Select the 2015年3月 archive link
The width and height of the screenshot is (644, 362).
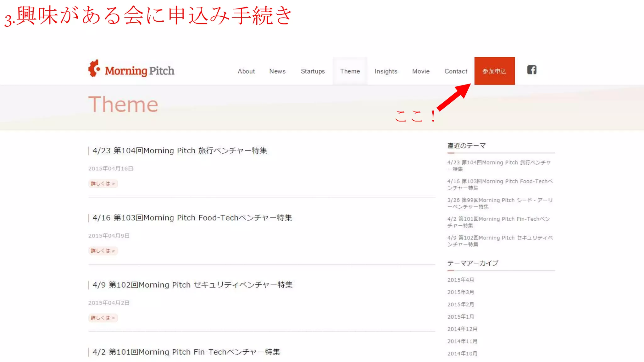(461, 292)
